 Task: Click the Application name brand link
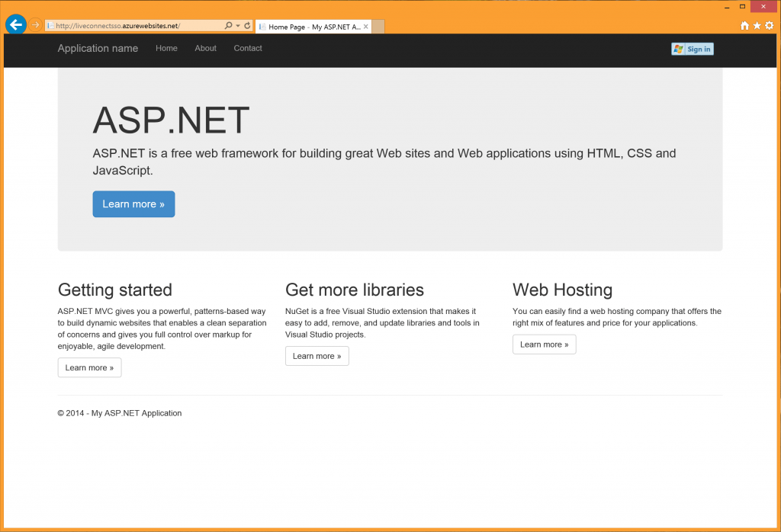click(98, 48)
